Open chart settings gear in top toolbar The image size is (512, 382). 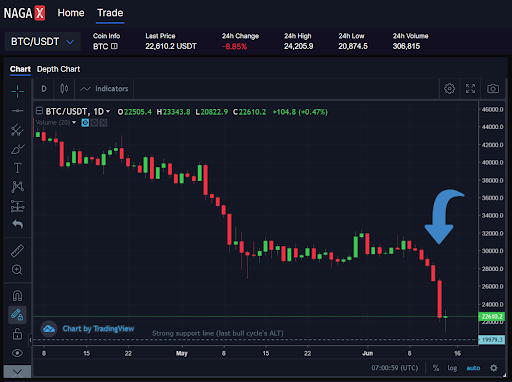pos(449,89)
